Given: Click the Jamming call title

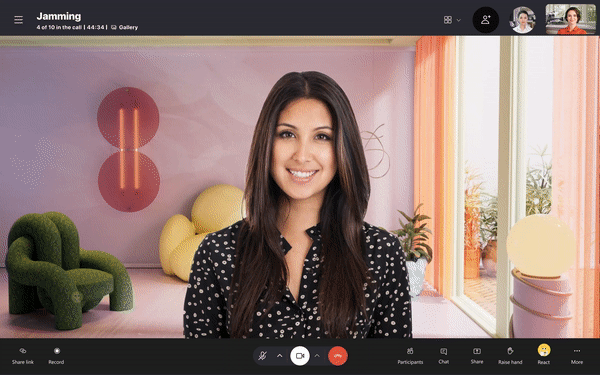Looking at the screenshot, I should 59,16.
